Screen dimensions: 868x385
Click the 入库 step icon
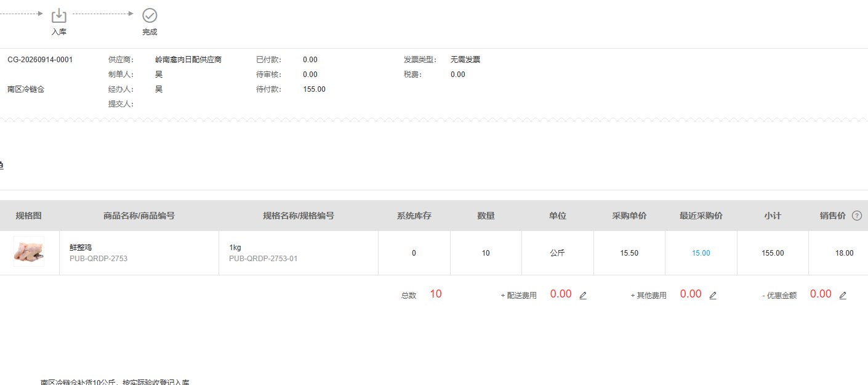[58, 15]
